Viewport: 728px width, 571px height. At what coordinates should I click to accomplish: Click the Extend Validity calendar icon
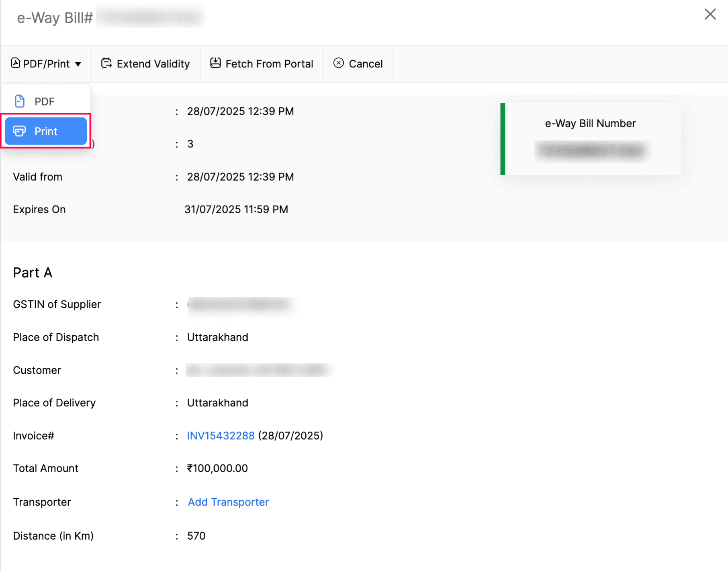(106, 63)
